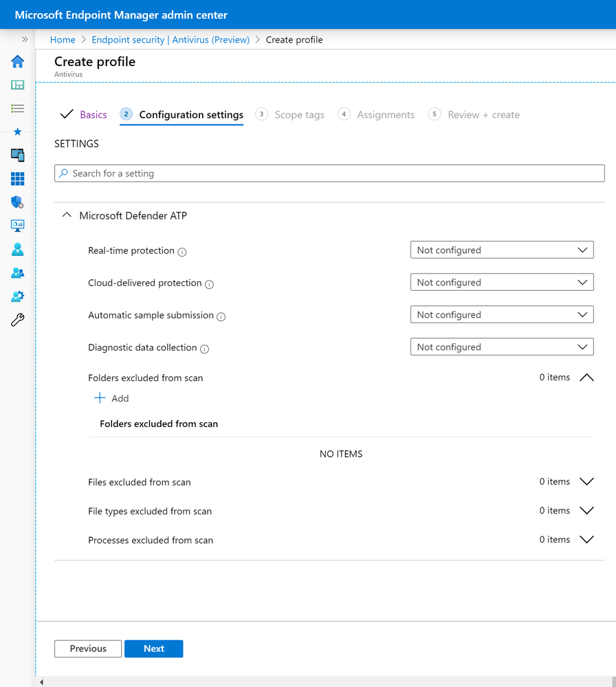
Task: Expand the left navigation sidebar
Action: (25, 39)
